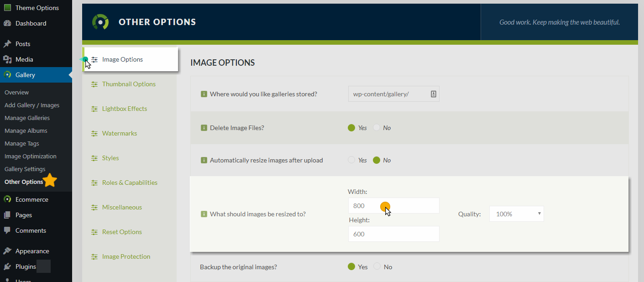Click the Media icon in sidebar
644x282 pixels.
pyautogui.click(x=7, y=59)
